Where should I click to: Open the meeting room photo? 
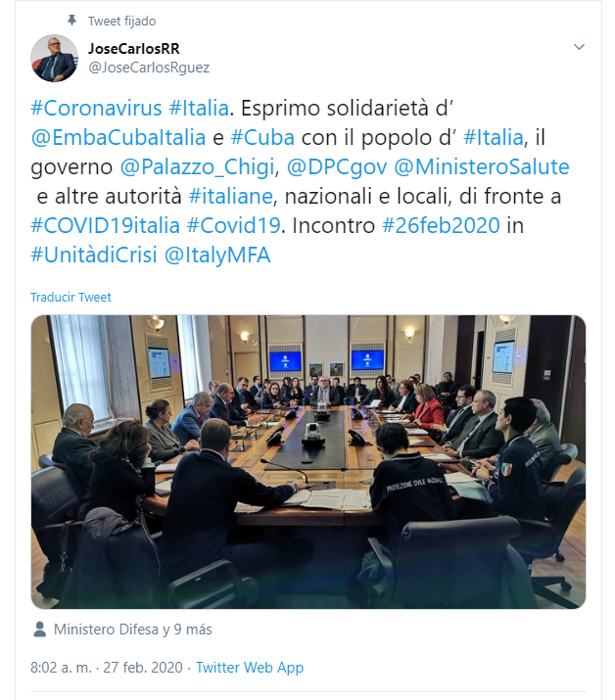308,462
